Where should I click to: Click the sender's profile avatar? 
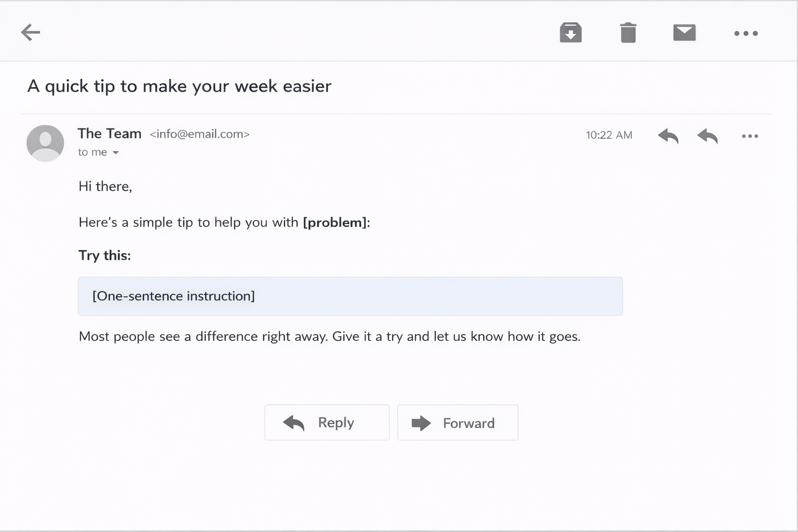point(45,143)
